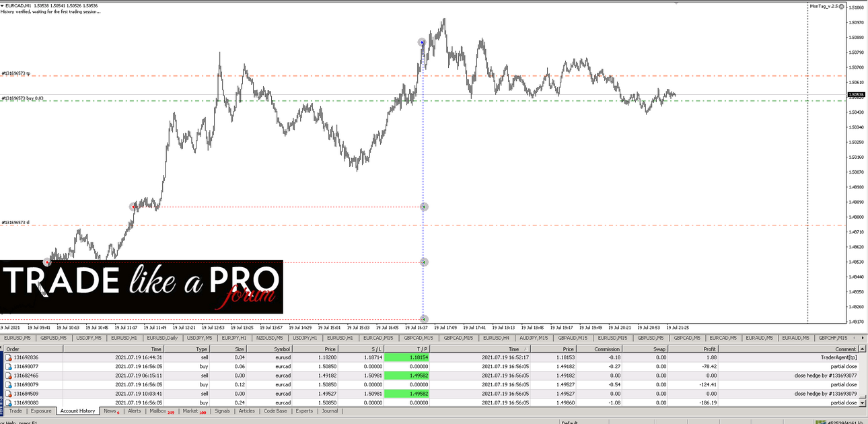The image size is (868, 424).
Task: Click the order icon for ticket 131693079
Action: pos(9,385)
